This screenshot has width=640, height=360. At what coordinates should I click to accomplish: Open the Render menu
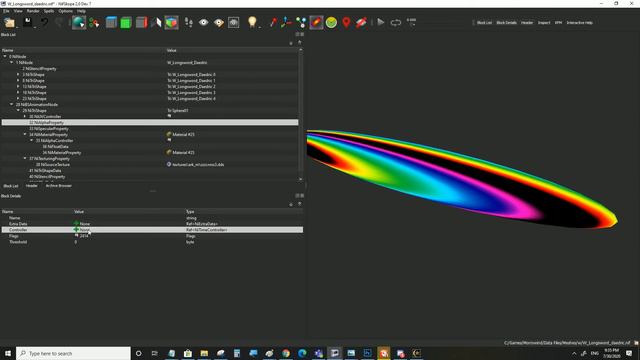click(x=33, y=11)
